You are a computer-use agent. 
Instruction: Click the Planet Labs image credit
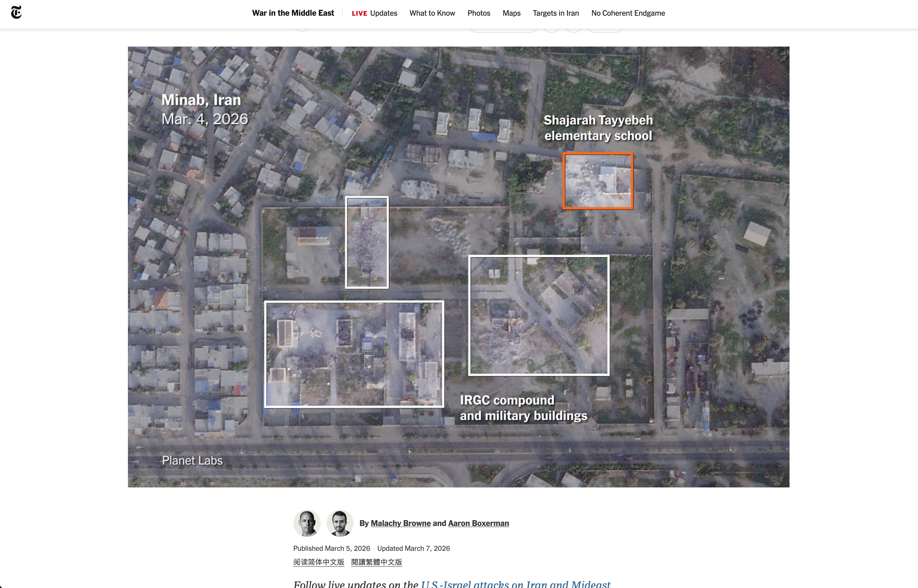point(192,460)
